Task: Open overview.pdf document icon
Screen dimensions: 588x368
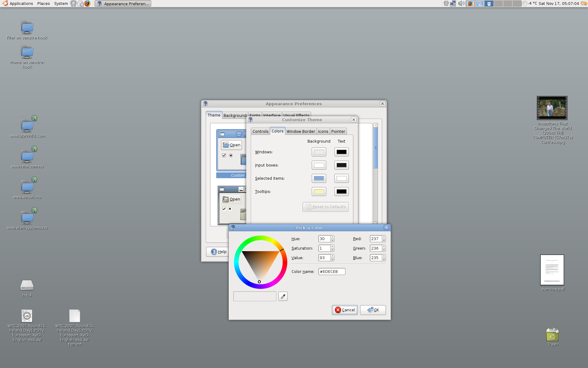Action: 552,270
